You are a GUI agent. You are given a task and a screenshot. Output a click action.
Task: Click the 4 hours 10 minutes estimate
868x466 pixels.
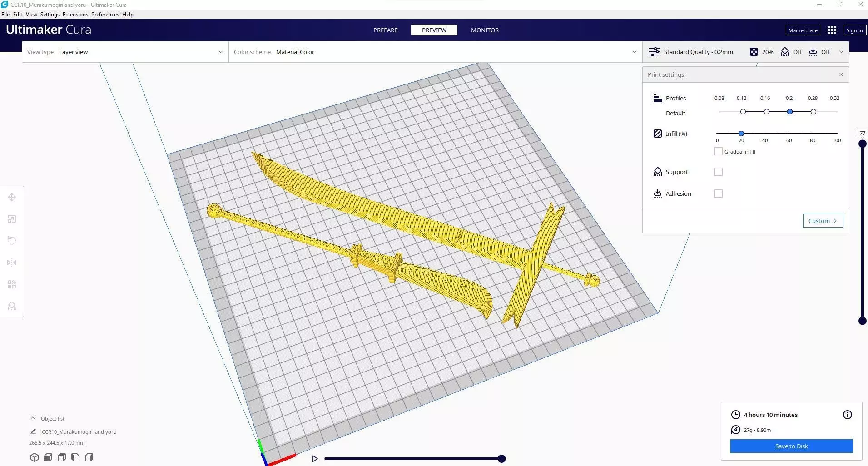771,415
